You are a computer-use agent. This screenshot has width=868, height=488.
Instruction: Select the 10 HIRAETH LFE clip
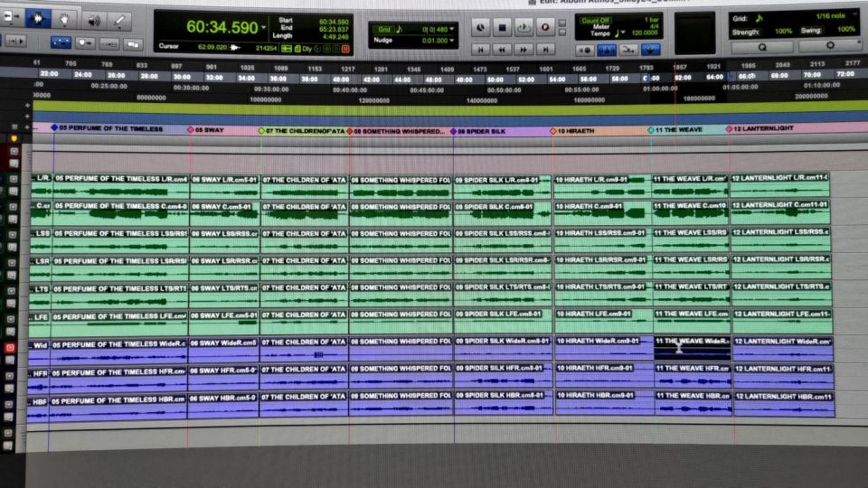602,321
